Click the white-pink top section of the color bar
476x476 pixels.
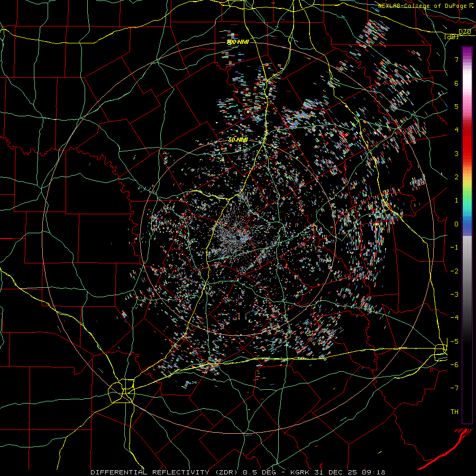pyautogui.click(x=467, y=80)
